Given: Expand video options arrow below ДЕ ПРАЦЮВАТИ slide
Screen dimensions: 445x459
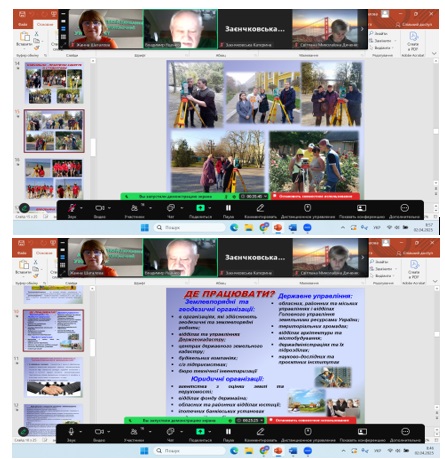Looking at the screenshot, I should tap(109, 432).
